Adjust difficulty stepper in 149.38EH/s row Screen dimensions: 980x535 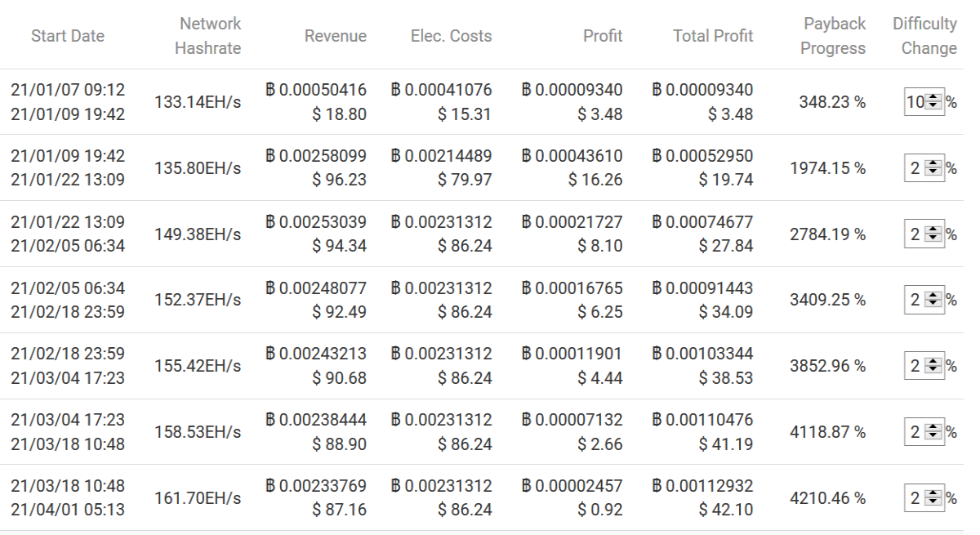click(935, 234)
